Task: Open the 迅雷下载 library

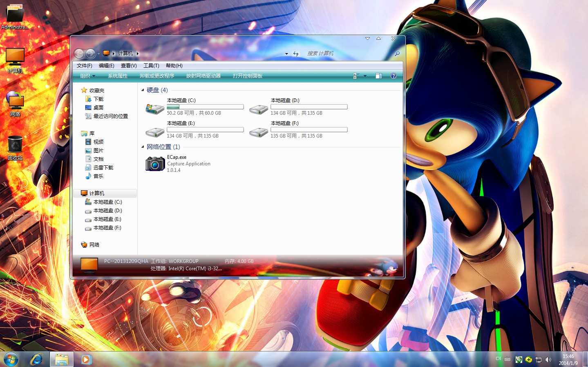Action: coord(99,167)
